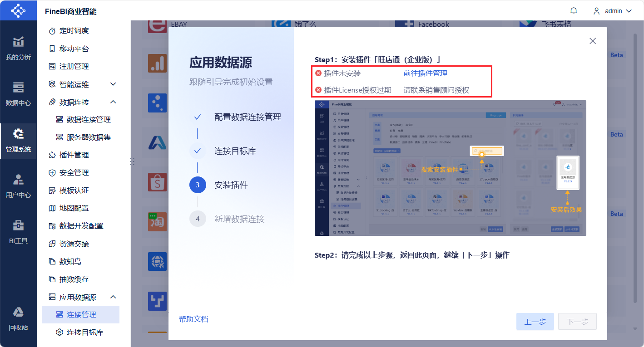Follow the 前往插件管理 link
The width and height of the screenshot is (644, 347).
pos(426,73)
